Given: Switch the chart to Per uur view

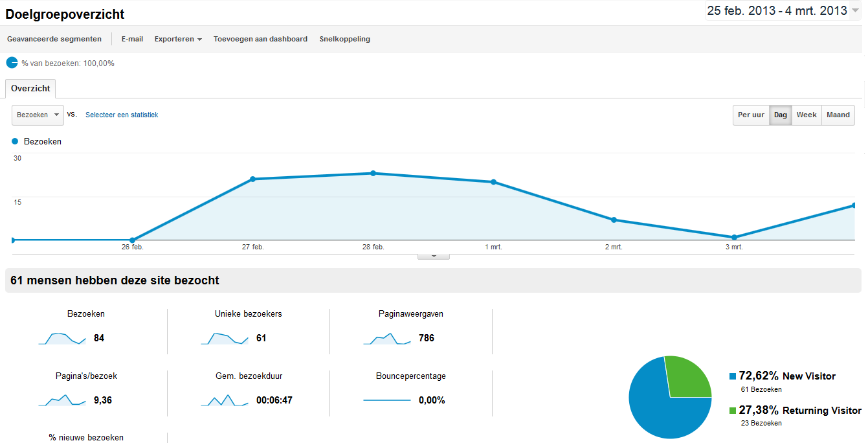Looking at the screenshot, I should [751, 115].
